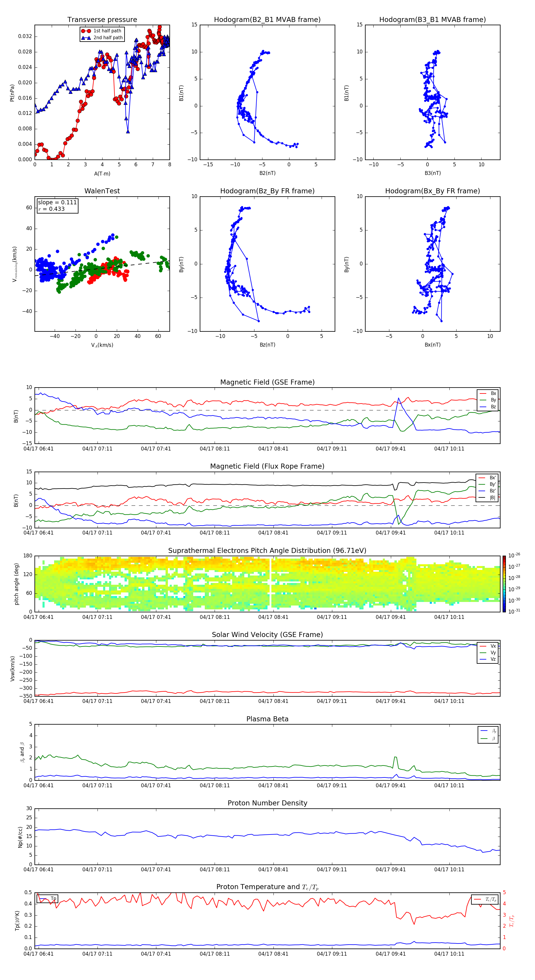Click the "Np(#/cc)" y-axis label
The height and width of the screenshot is (980, 535).
click(20, 837)
